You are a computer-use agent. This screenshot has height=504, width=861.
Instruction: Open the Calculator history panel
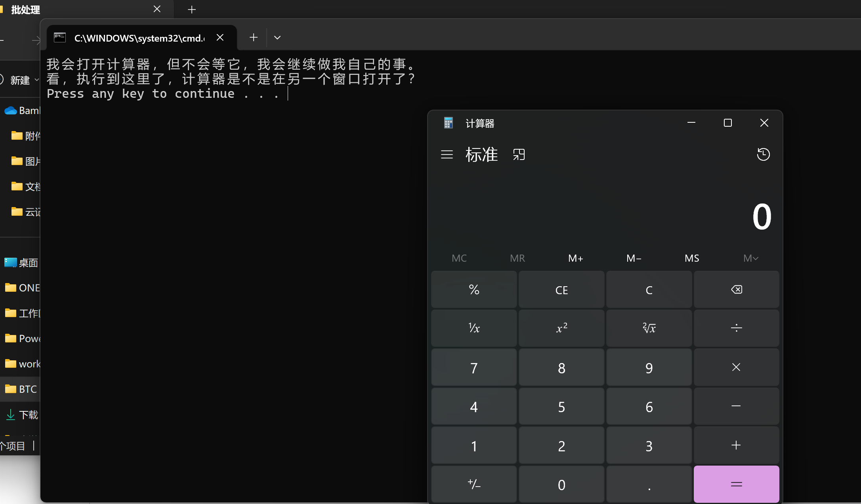(x=763, y=154)
